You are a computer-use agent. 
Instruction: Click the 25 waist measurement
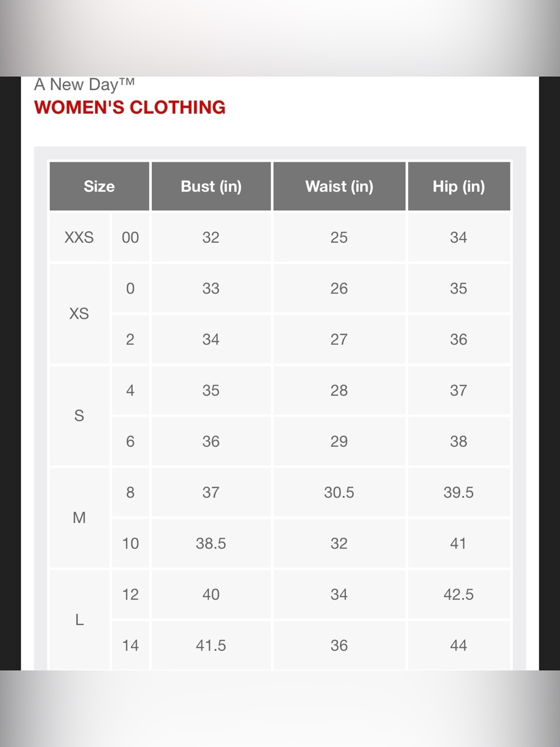(339, 237)
